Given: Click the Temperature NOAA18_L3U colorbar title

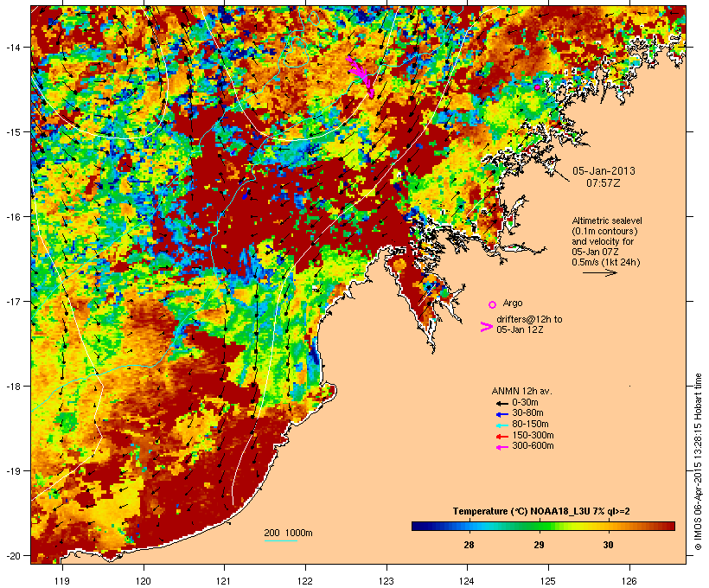Looking at the screenshot, I should coord(541,511).
